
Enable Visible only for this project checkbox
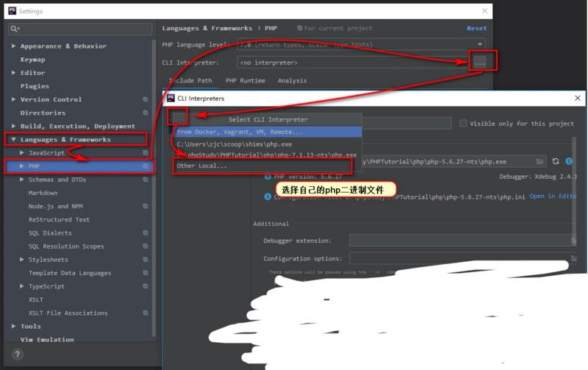[463, 124]
